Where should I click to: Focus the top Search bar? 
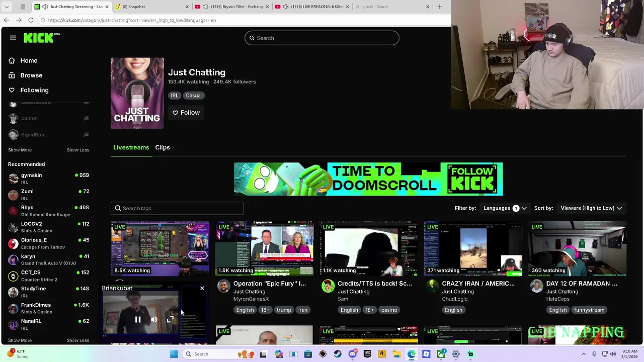pyautogui.click(x=322, y=38)
